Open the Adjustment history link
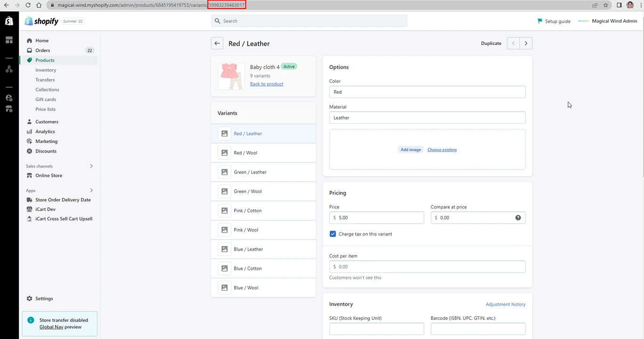The image size is (644, 339). 505,305
